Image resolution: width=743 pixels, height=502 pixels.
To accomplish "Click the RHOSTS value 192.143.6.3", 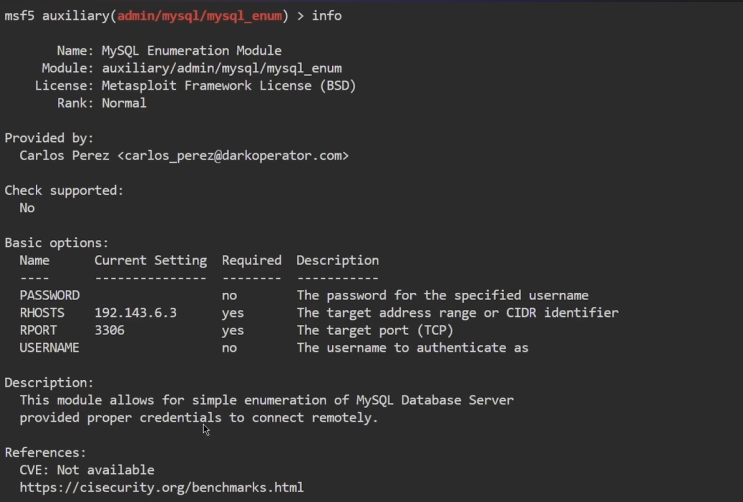I will [135, 313].
